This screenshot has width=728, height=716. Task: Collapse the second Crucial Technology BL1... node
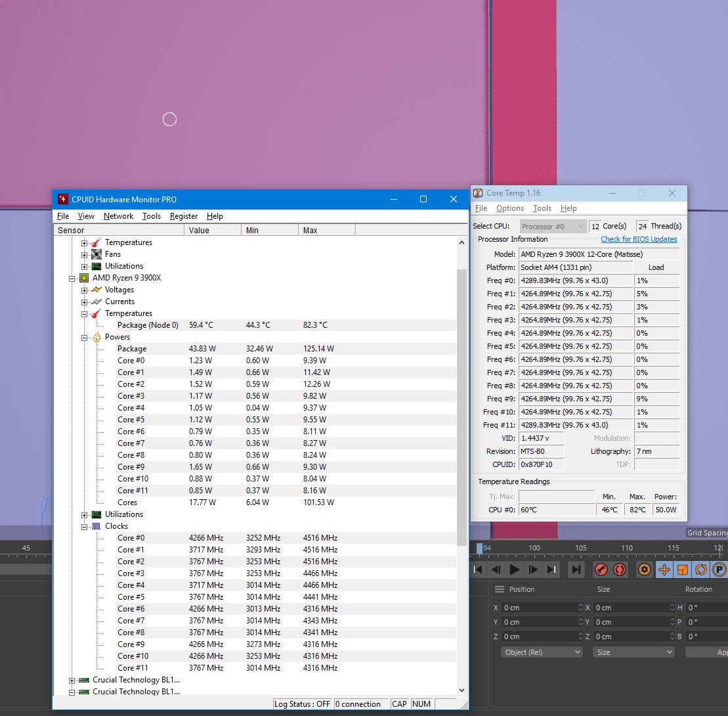click(72, 692)
